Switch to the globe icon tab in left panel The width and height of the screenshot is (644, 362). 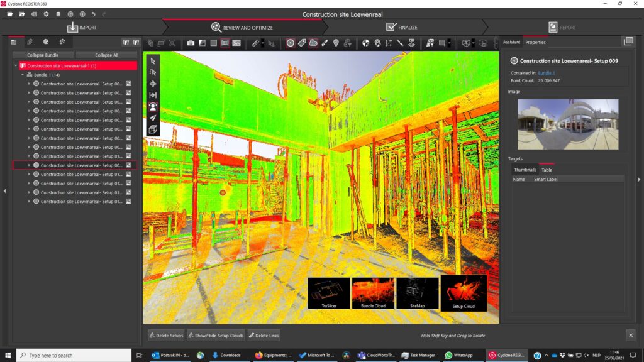click(x=45, y=42)
